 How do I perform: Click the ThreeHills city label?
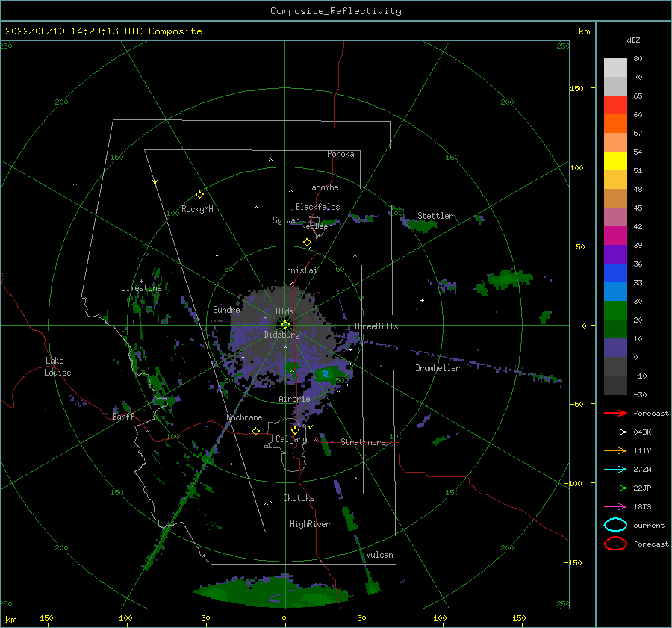376,326
